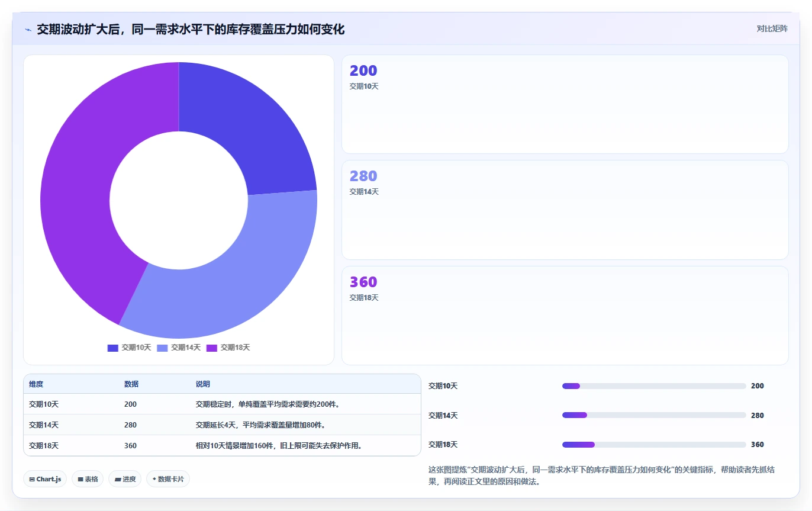Viewport: 812px width, 511px height.
Task: Click the 进度 tag chip
Action: click(x=125, y=479)
